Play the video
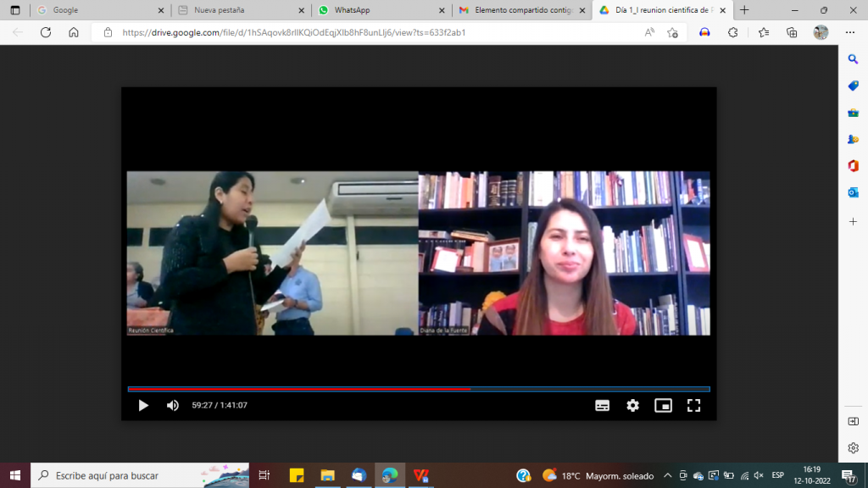The image size is (868, 488). point(143,406)
